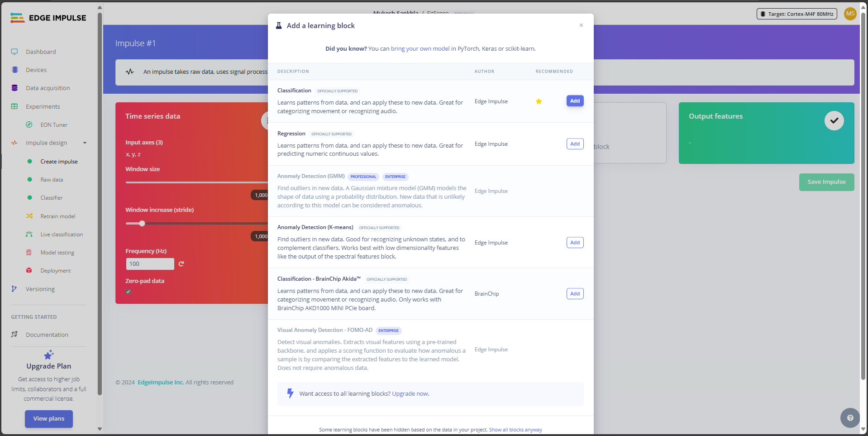Click the Retrain model shuffle icon
The width and height of the screenshot is (868, 436).
click(29, 216)
